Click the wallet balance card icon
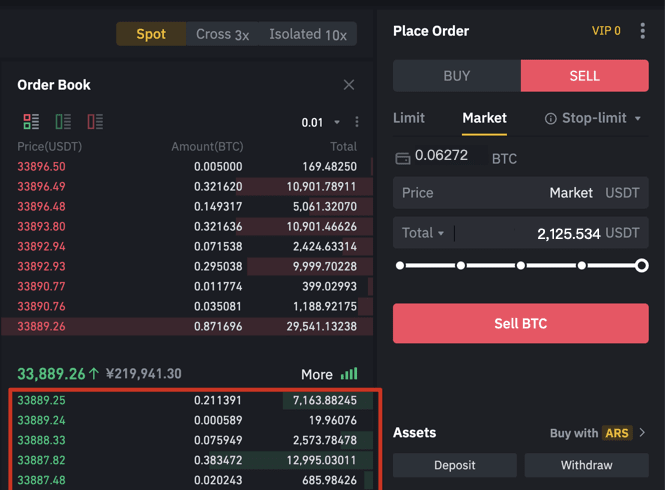 pyautogui.click(x=402, y=159)
